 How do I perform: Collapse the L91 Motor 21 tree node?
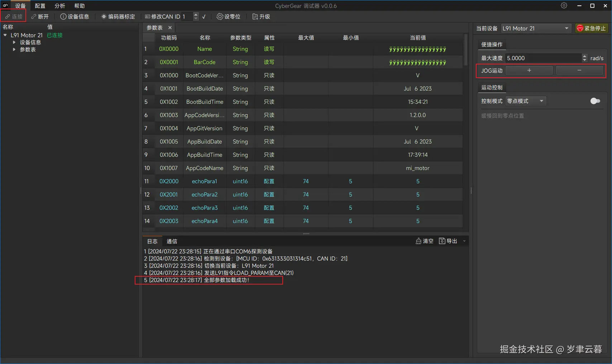click(x=5, y=35)
